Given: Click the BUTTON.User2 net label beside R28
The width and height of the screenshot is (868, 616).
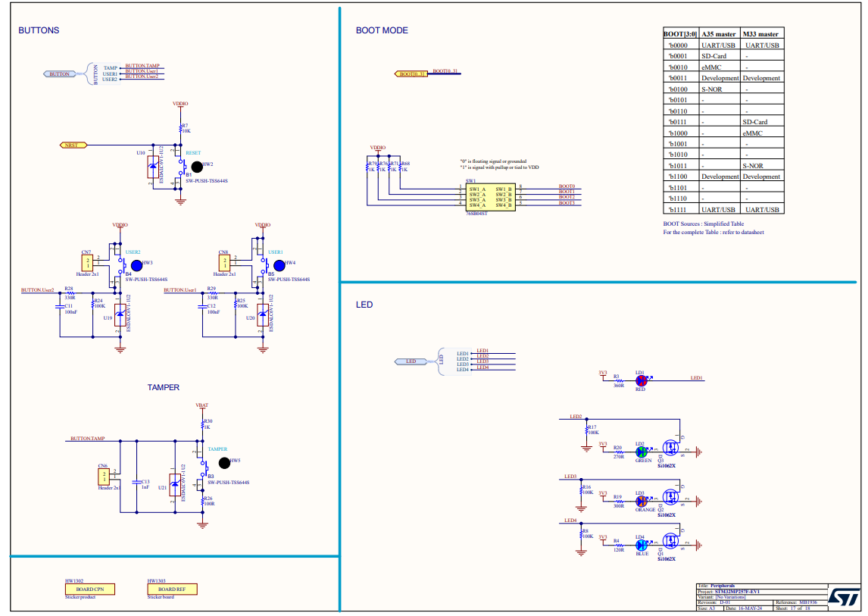Looking at the screenshot, I should pos(38,289).
